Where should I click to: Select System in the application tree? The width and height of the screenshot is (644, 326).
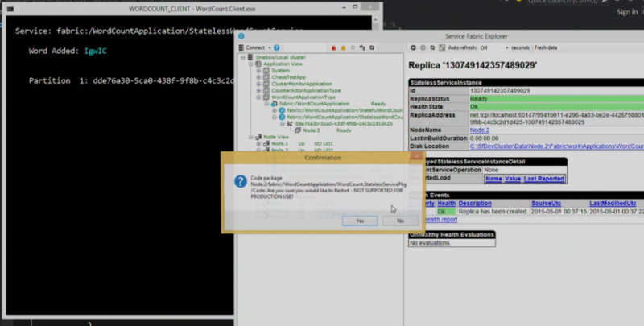pos(280,71)
